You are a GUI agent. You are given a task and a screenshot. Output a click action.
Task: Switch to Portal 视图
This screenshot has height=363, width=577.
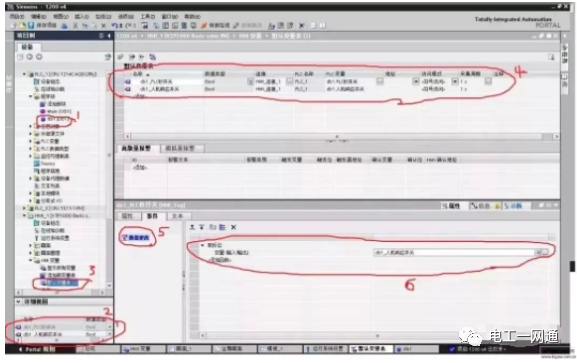coord(39,349)
